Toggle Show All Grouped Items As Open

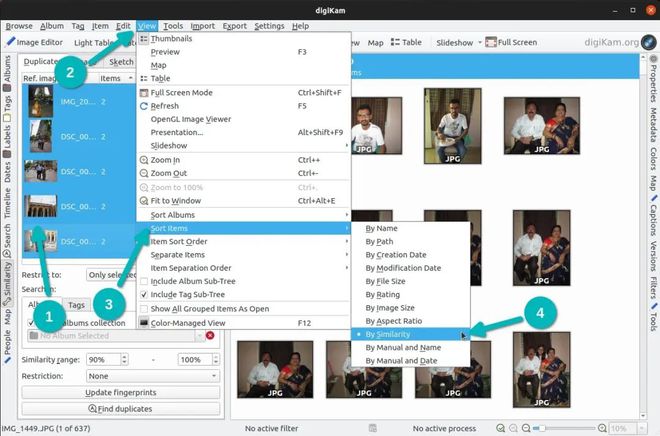click(144, 309)
